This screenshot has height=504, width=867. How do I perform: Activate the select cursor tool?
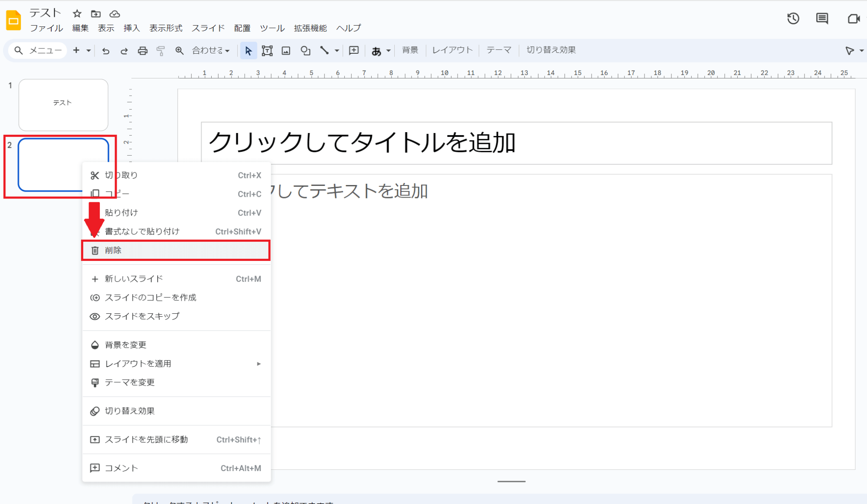pos(248,51)
